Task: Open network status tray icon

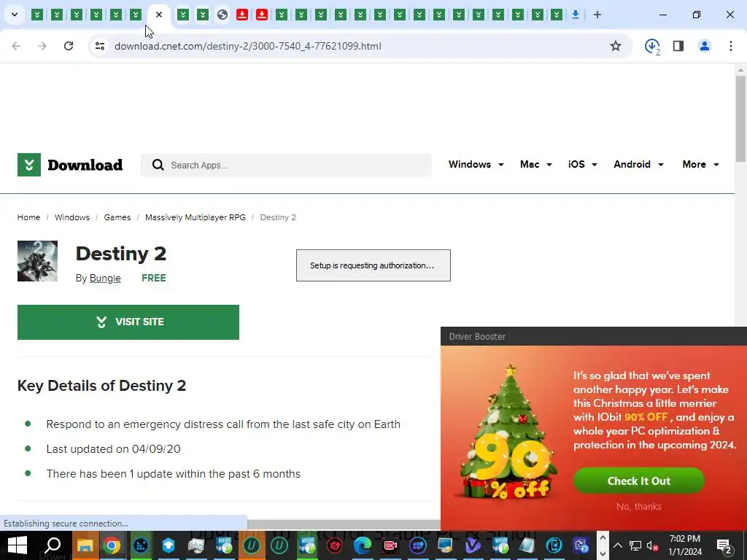Action: pyautogui.click(x=635, y=545)
